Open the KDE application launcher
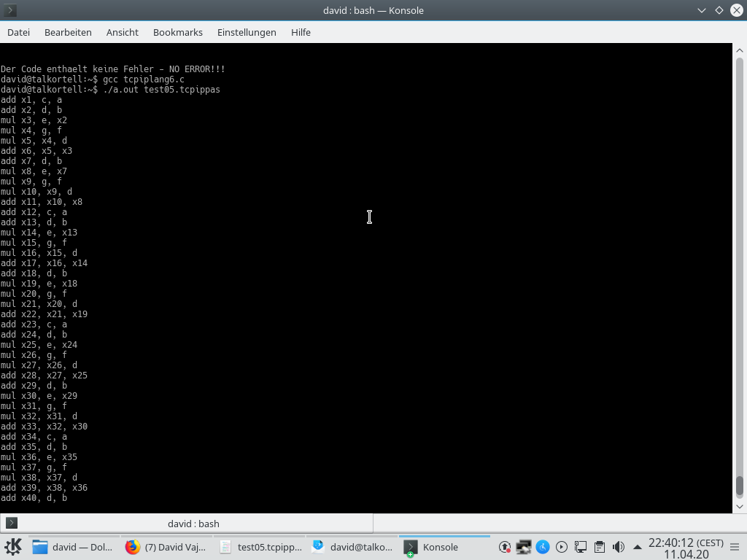Screen dimensions: 747x560 click(13, 547)
